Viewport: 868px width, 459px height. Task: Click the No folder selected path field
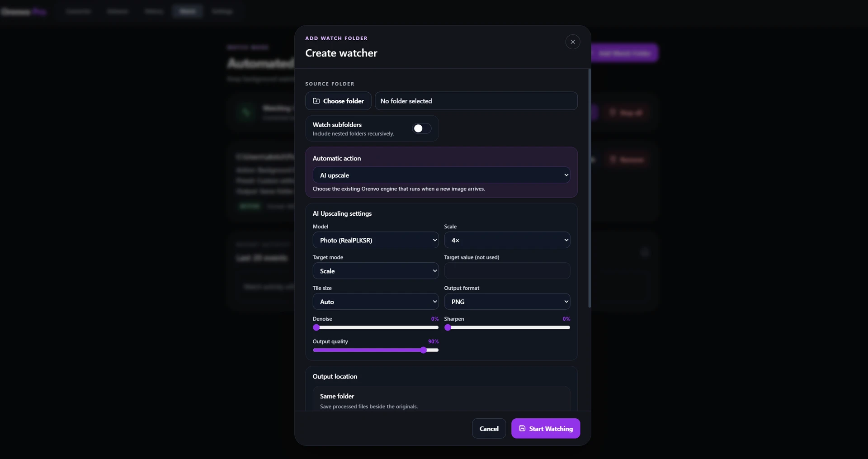[x=476, y=101]
